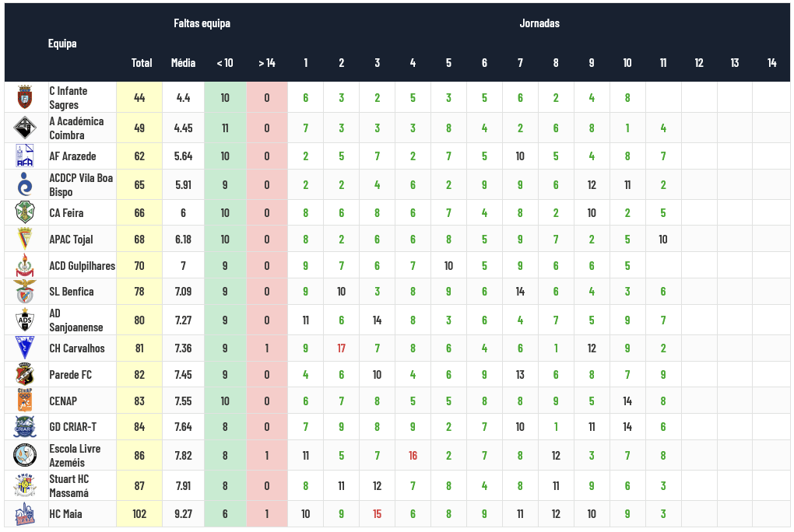Click the C Infante Sagres team crest

[x=25, y=98]
